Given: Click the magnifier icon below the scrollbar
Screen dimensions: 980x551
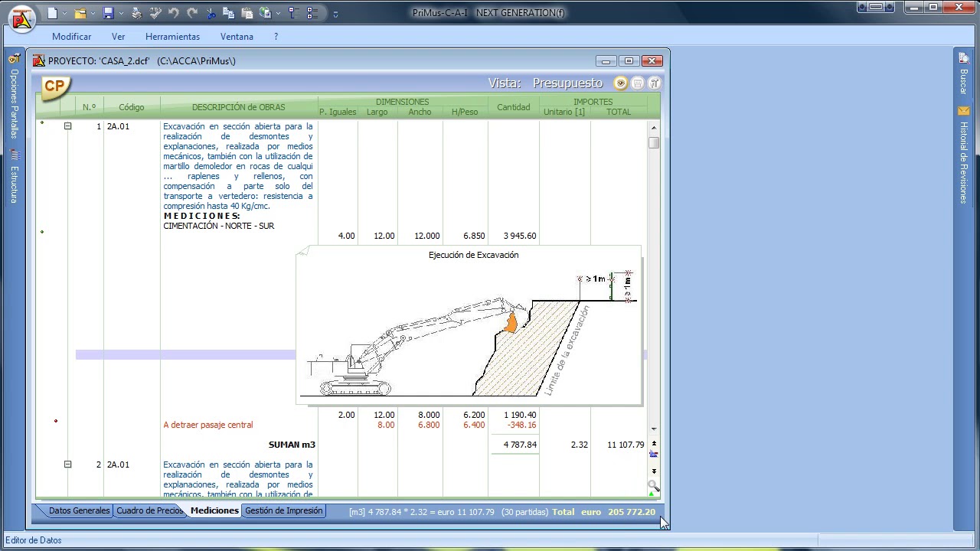Looking at the screenshot, I should pyautogui.click(x=653, y=486).
